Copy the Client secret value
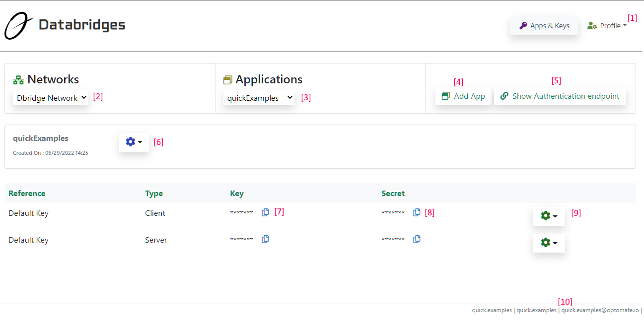The image size is (644, 325). [x=417, y=212]
